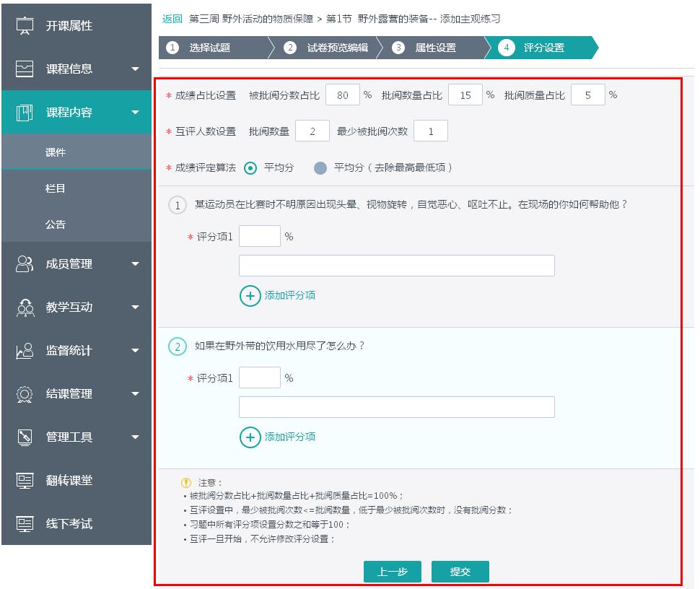The width and height of the screenshot is (700, 589).
Task: Click the 开课属性 sidebar icon
Action: tap(25, 25)
